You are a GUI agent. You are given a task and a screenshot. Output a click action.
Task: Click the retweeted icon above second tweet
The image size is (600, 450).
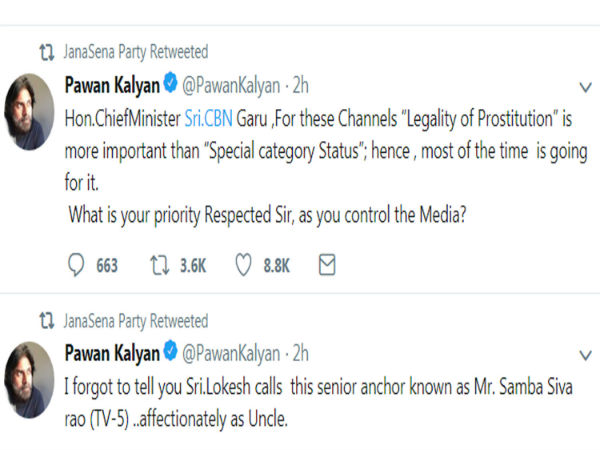coord(45,321)
